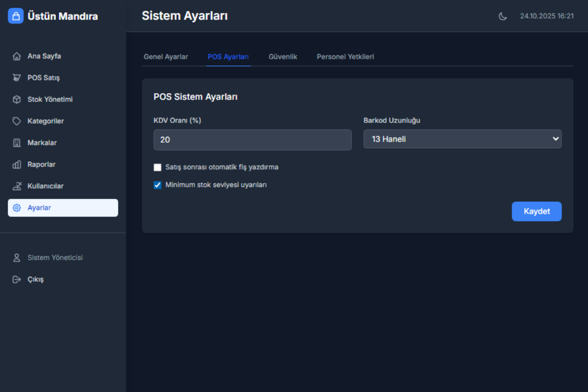This screenshot has height=392, width=588.
Task: View Raporlar via the chart icon
Action: [x=16, y=164]
